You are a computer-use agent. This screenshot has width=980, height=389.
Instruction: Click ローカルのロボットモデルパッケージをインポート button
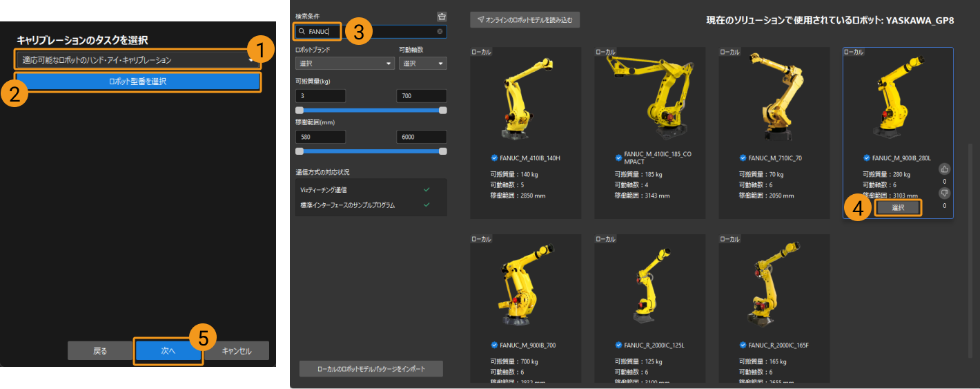[x=371, y=369]
